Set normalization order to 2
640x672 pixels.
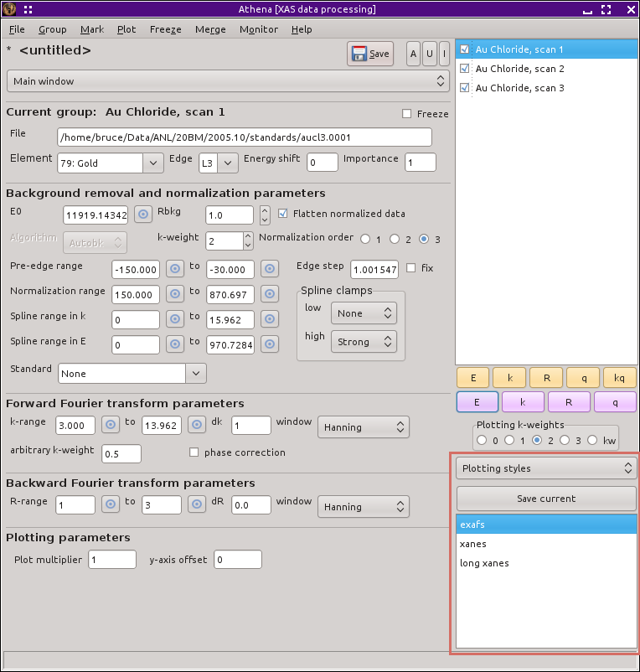click(x=395, y=239)
